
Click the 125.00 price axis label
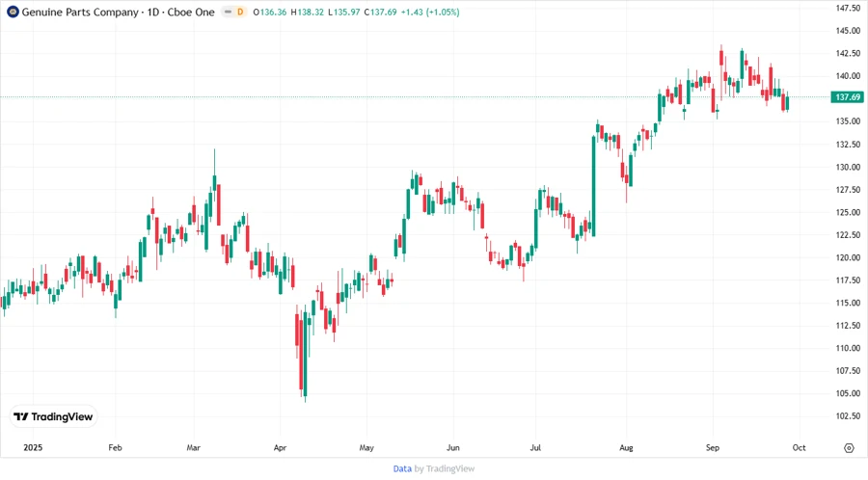point(848,212)
